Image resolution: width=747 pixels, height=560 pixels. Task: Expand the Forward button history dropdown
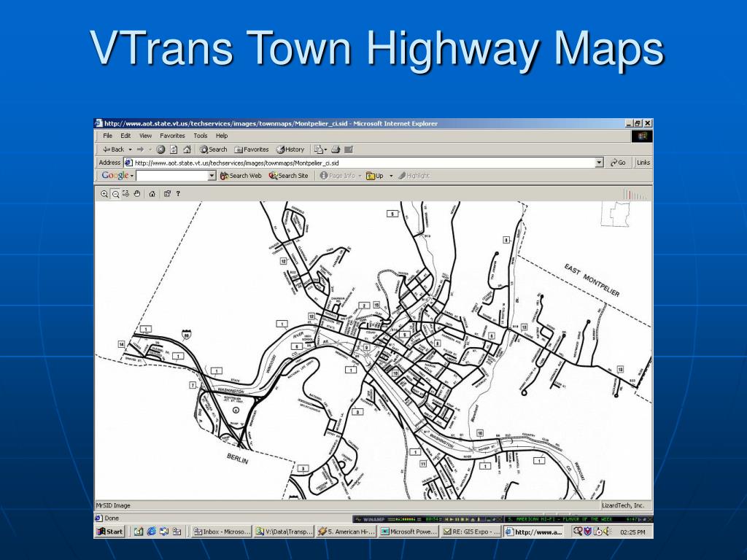click(150, 149)
